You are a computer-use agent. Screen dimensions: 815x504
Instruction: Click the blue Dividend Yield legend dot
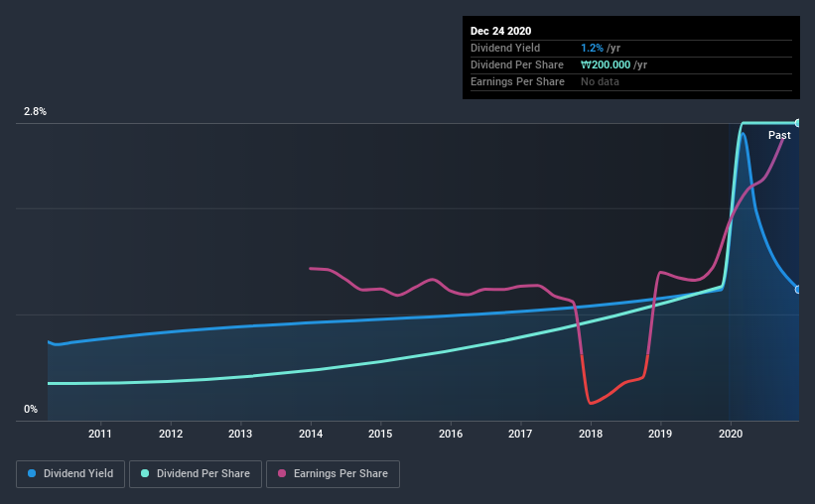(32, 473)
